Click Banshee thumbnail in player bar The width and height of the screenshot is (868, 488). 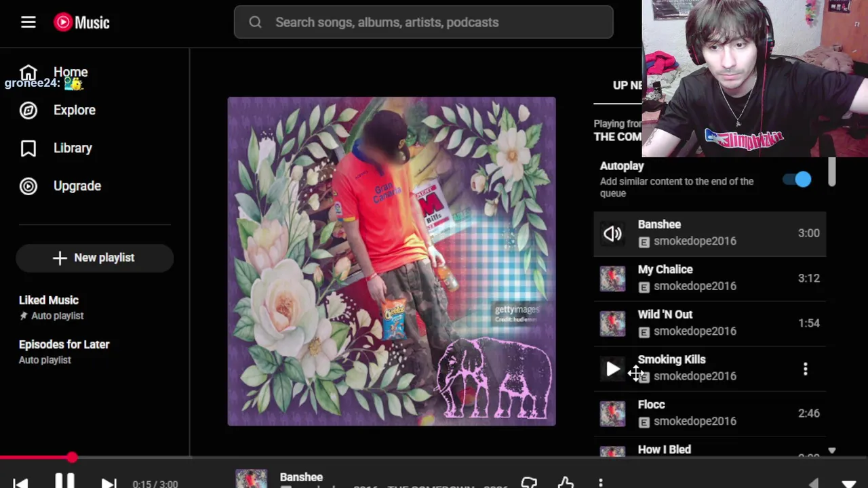251,479
